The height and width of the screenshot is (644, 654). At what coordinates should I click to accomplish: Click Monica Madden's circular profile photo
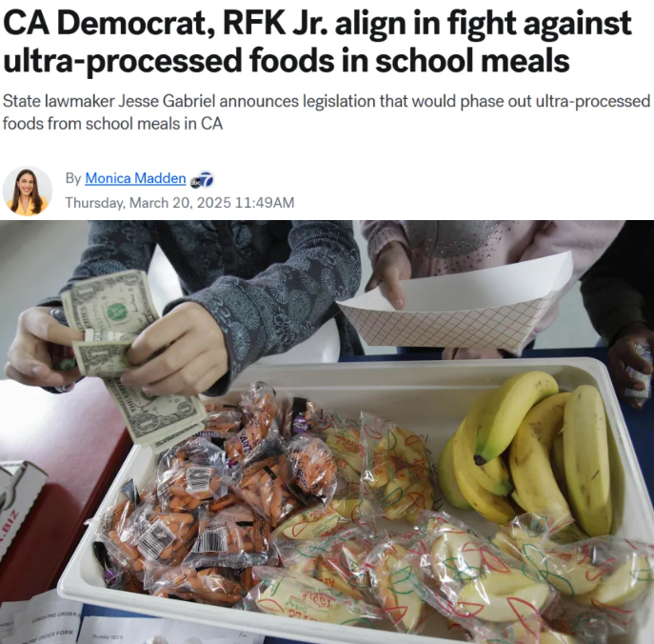(27, 191)
